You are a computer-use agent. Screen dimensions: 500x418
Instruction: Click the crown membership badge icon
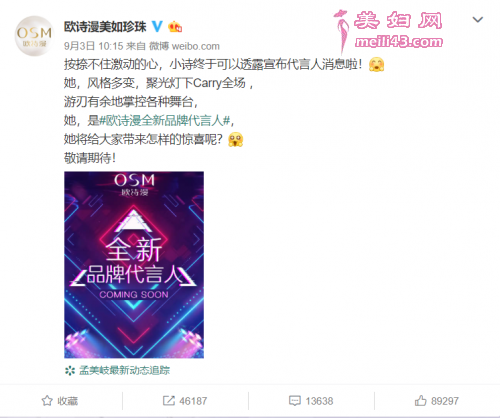click(x=175, y=26)
